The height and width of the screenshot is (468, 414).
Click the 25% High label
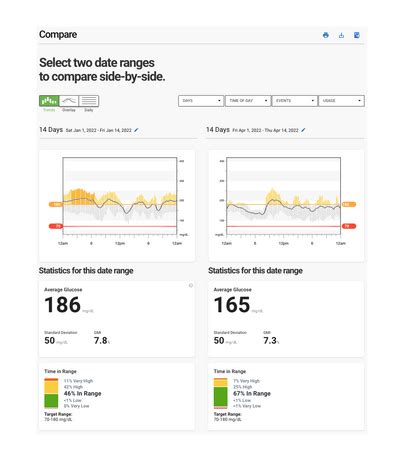click(243, 387)
